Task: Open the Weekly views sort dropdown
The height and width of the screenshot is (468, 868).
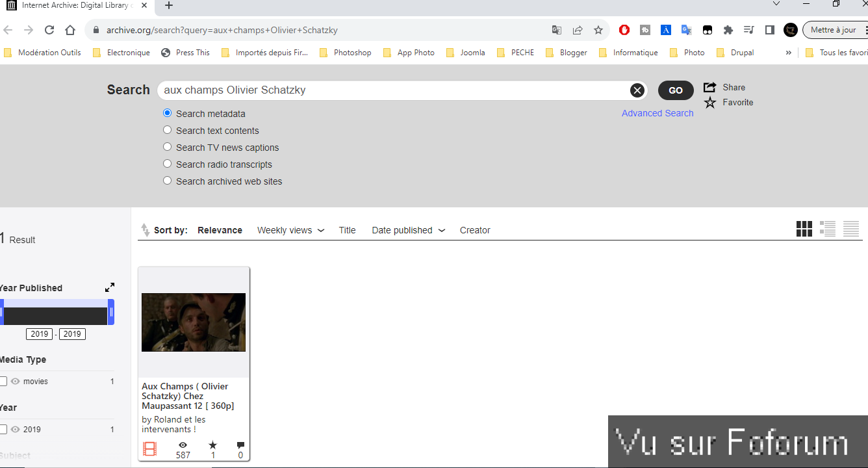Action: tap(290, 230)
